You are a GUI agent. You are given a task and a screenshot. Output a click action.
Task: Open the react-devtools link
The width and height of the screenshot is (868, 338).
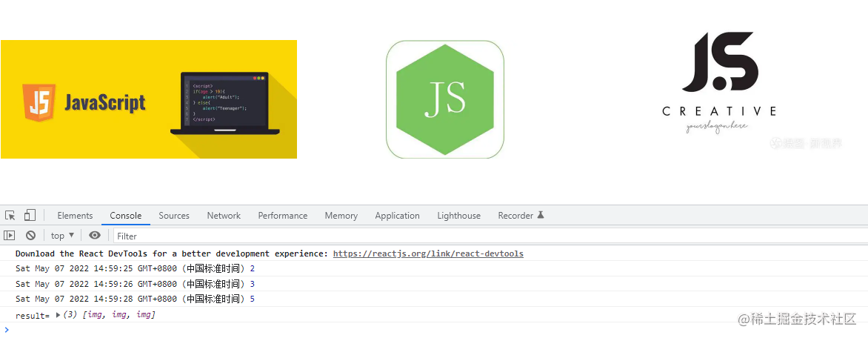coord(428,253)
